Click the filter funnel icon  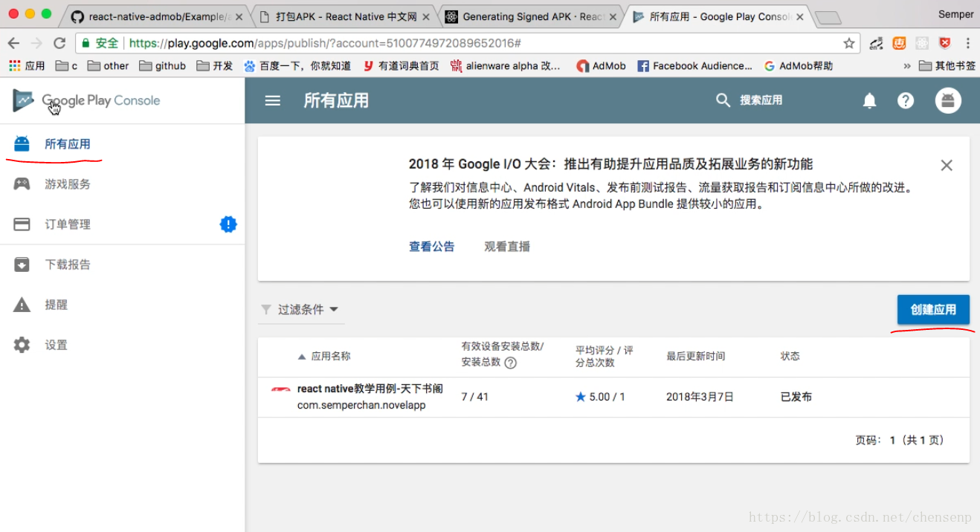tap(266, 309)
